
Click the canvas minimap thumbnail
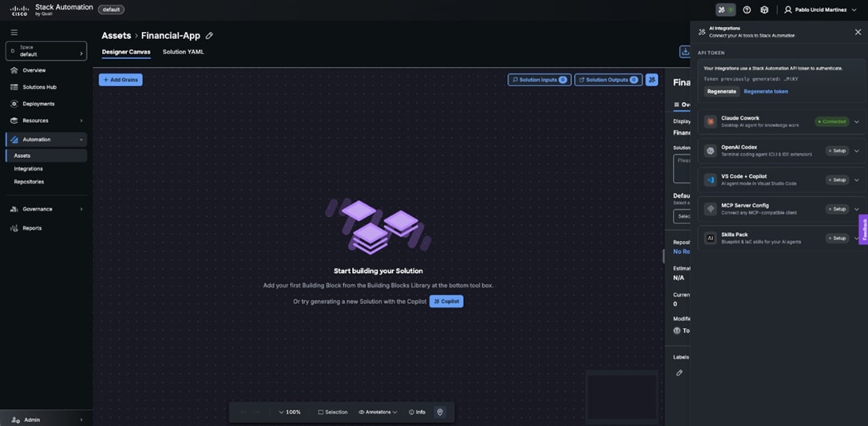tap(622, 397)
